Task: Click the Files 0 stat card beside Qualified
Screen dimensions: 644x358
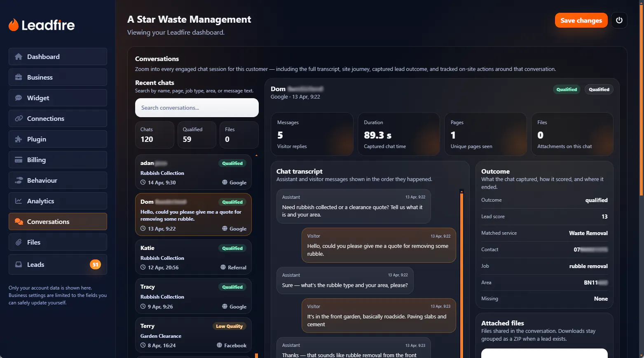Action: [239, 135]
